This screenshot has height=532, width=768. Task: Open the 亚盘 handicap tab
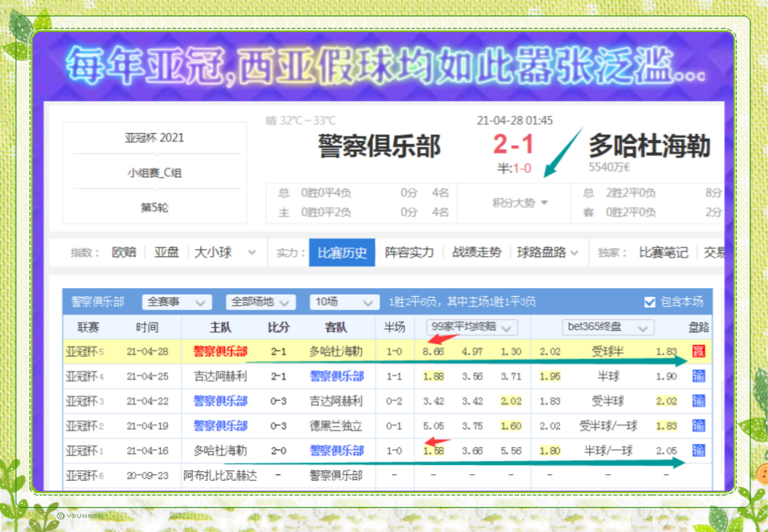pyautogui.click(x=166, y=253)
